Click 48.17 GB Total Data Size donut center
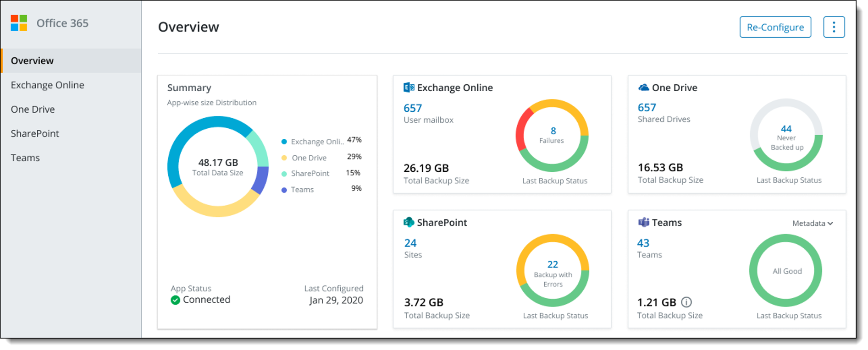The height and width of the screenshot is (350, 868). point(218,167)
